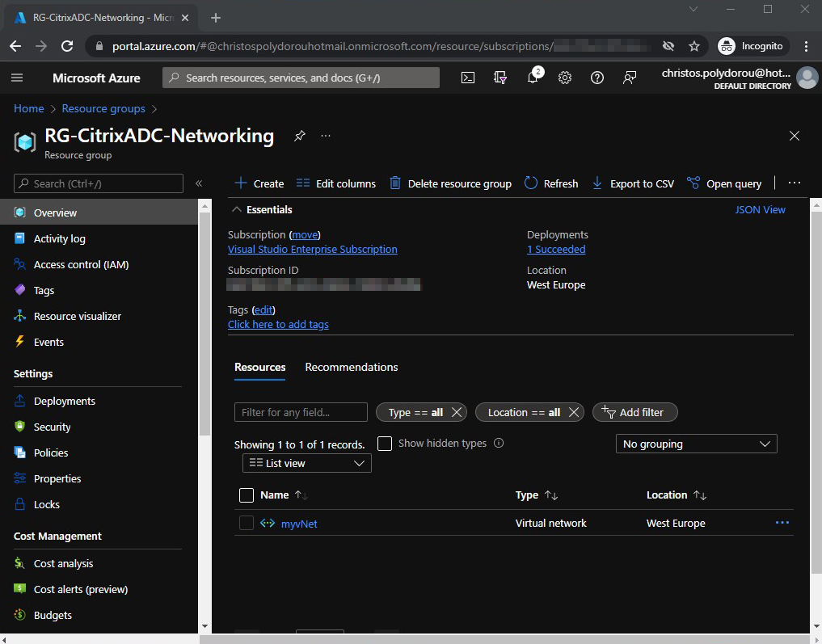Image resolution: width=822 pixels, height=644 pixels.
Task: Sort by the Type column
Action: click(x=537, y=495)
